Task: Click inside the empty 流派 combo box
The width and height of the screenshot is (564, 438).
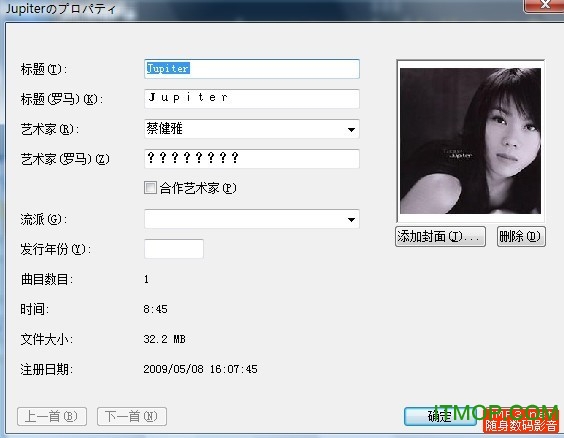Action: click(245, 219)
